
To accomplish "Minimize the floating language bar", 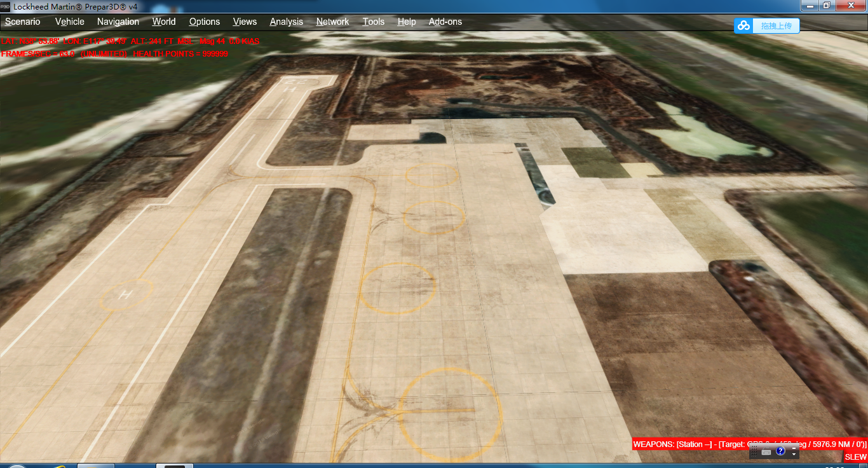I will pyautogui.click(x=794, y=448).
